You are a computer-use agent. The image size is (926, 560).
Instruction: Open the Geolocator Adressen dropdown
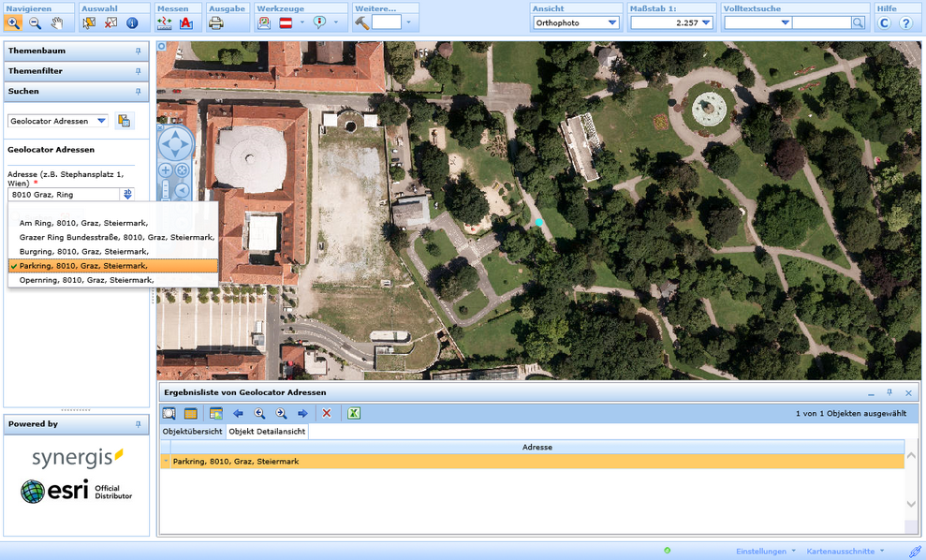pyautogui.click(x=100, y=120)
